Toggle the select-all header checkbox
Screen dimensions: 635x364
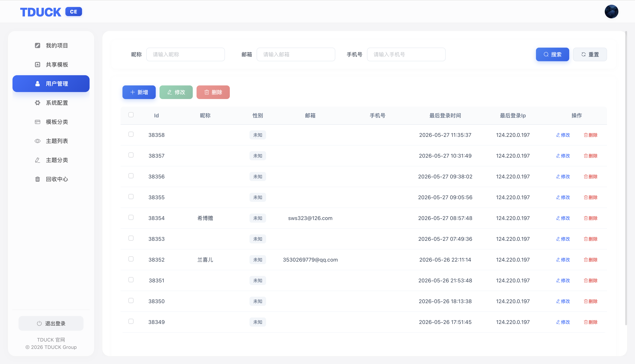click(131, 115)
